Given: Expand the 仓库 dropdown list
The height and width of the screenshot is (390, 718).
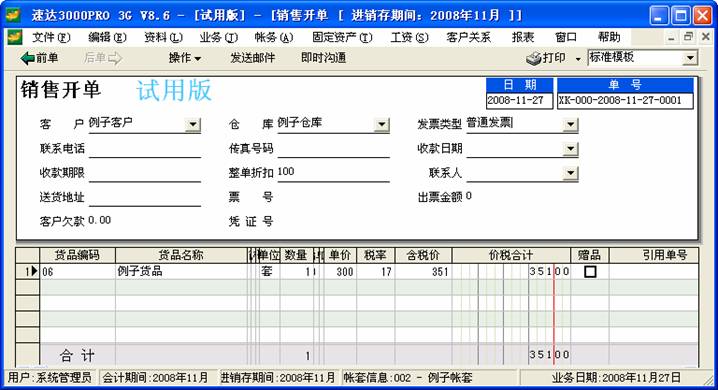Looking at the screenshot, I should (x=381, y=124).
